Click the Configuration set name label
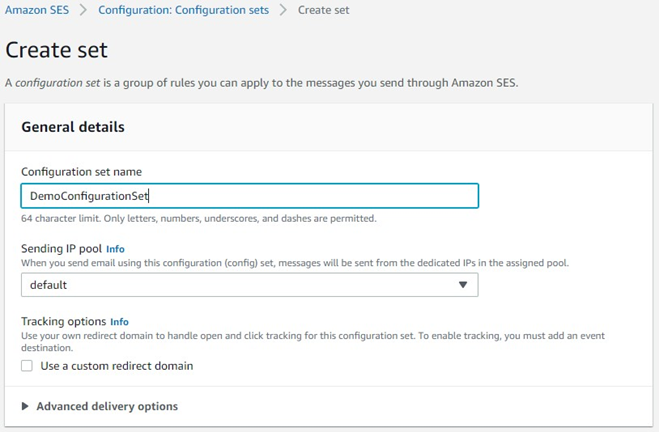 click(81, 172)
